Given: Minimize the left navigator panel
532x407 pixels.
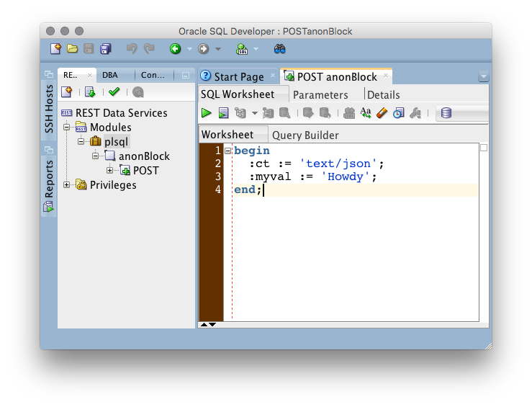Looking at the screenshot, I should click(186, 76).
